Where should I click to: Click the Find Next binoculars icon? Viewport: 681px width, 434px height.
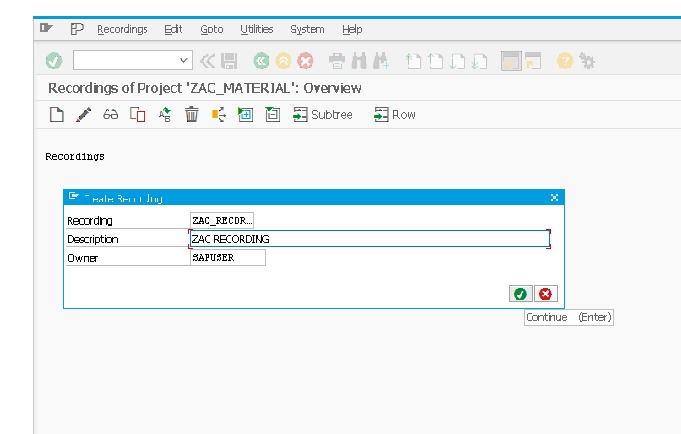(381, 61)
